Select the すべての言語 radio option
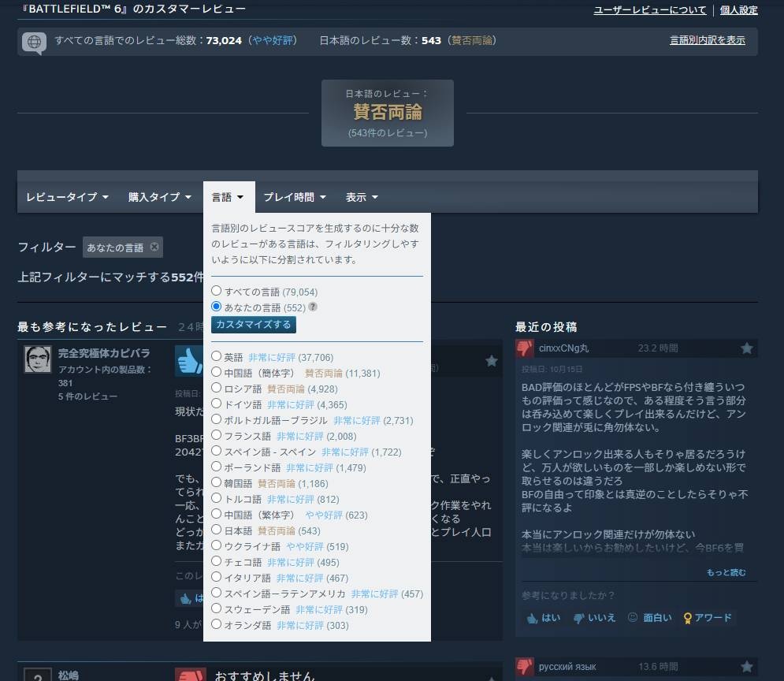The height and width of the screenshot is (681, 784). (x=217, y=292)
